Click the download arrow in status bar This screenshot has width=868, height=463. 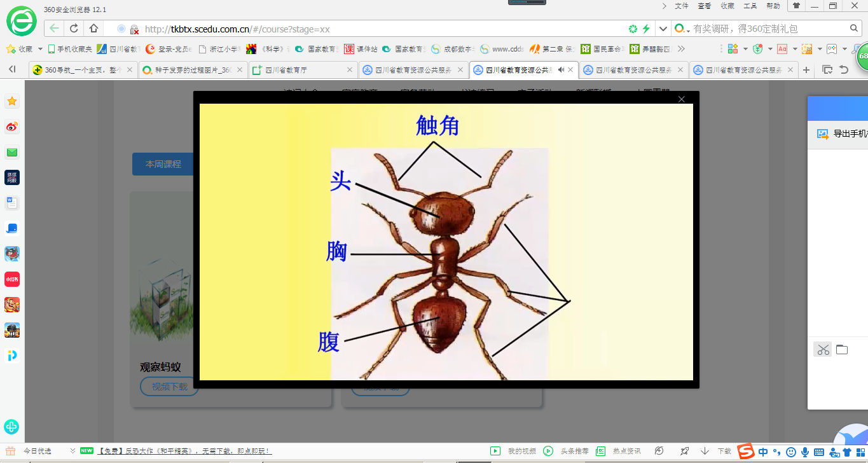pyautogui.click(x=705, y=451)
